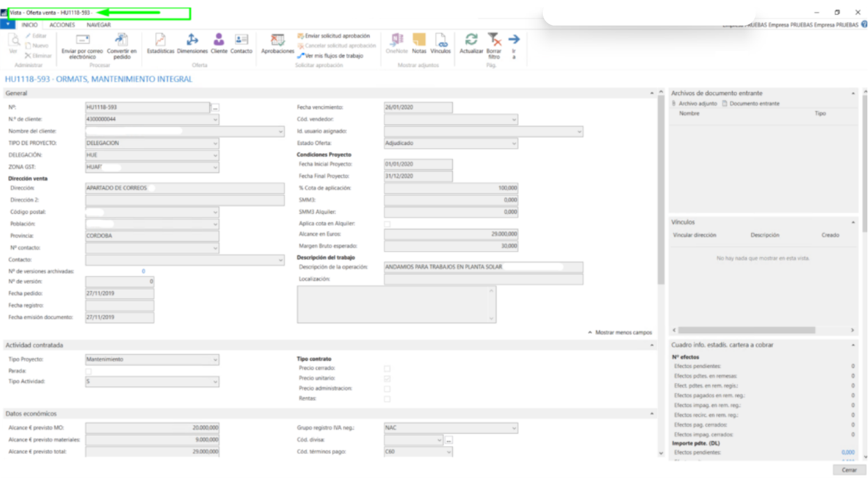Click Borrar filtro icon
868x478 pixels.
[x=494, y=40]
